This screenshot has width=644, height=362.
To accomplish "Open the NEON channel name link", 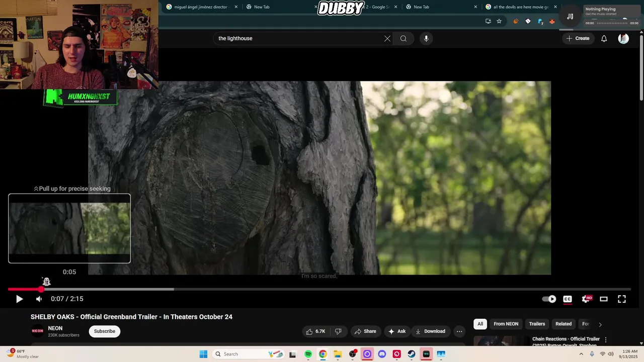I will (55, 328).
